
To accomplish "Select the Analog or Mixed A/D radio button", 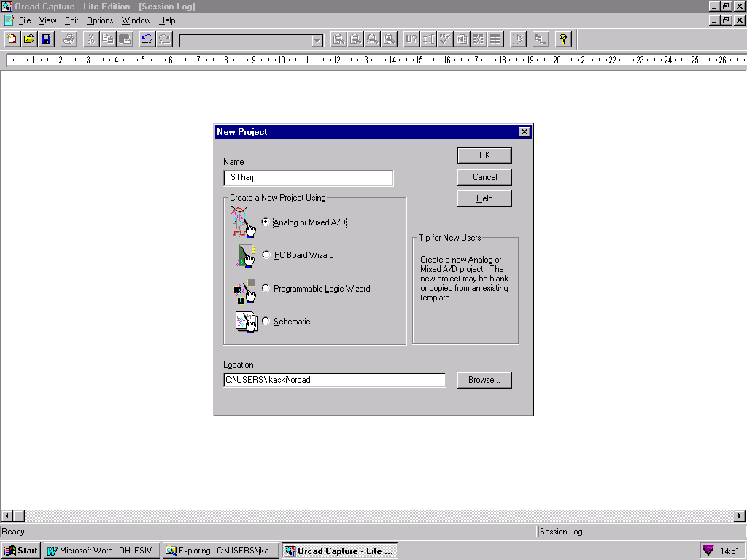I will [x=266, y=222].
